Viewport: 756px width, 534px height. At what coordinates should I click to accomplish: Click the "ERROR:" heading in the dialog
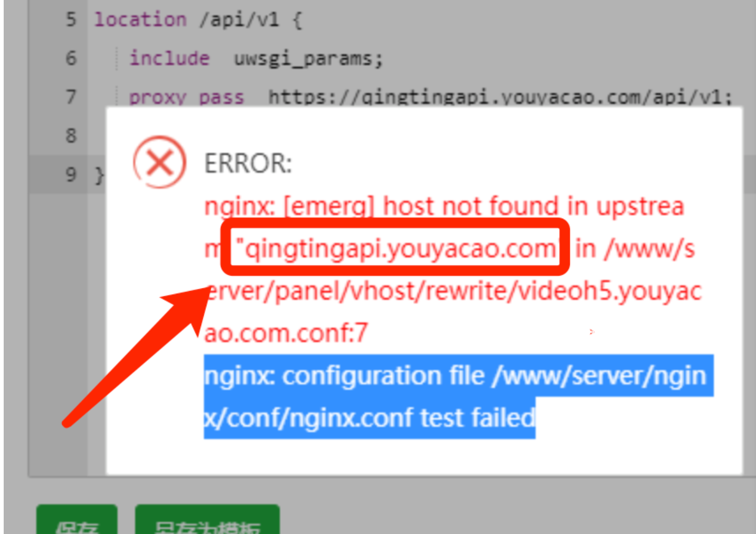[248, 163]
